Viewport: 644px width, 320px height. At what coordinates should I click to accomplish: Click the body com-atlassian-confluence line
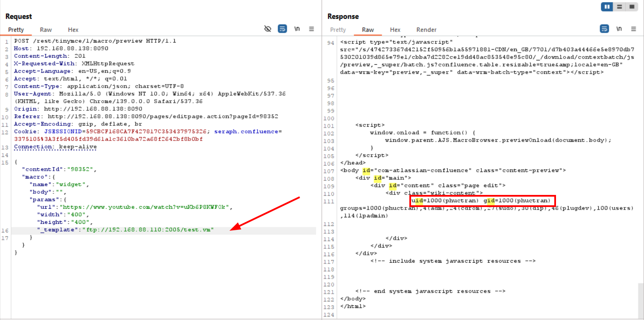tap(453, 170)
